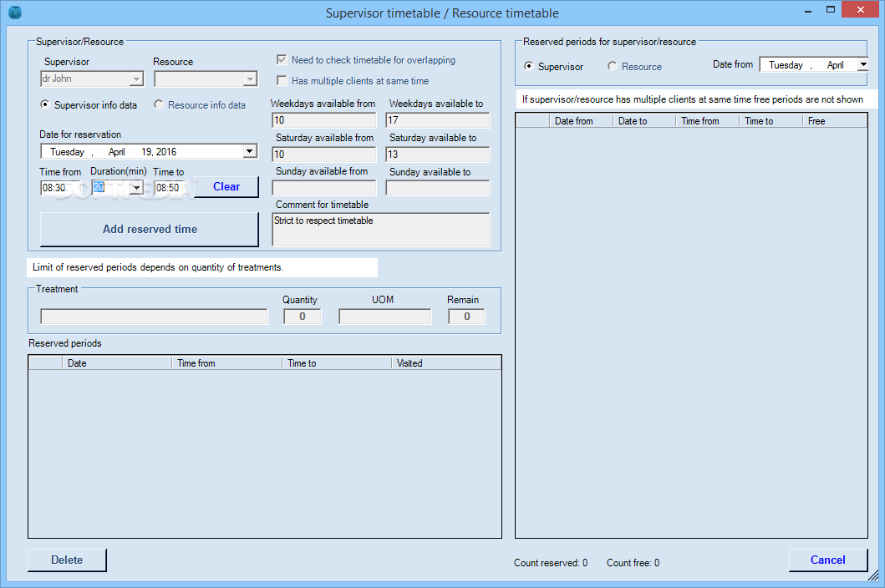Click Time to header in Reserved periods table
Screen dimensions: 885x588
(337, 362)
